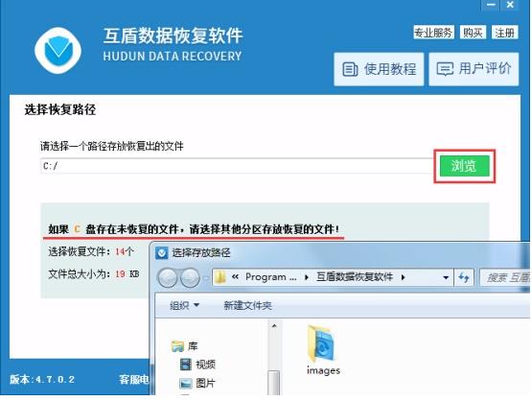
Task: Click 新建文件夹 new folder button
Action: 247,306
